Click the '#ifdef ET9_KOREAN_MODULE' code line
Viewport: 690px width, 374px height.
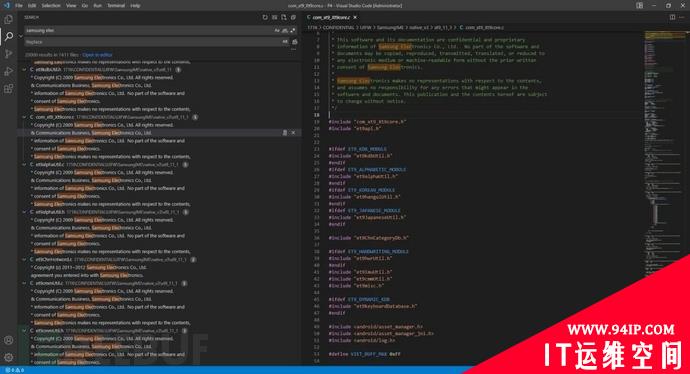(x=361, y=190)
